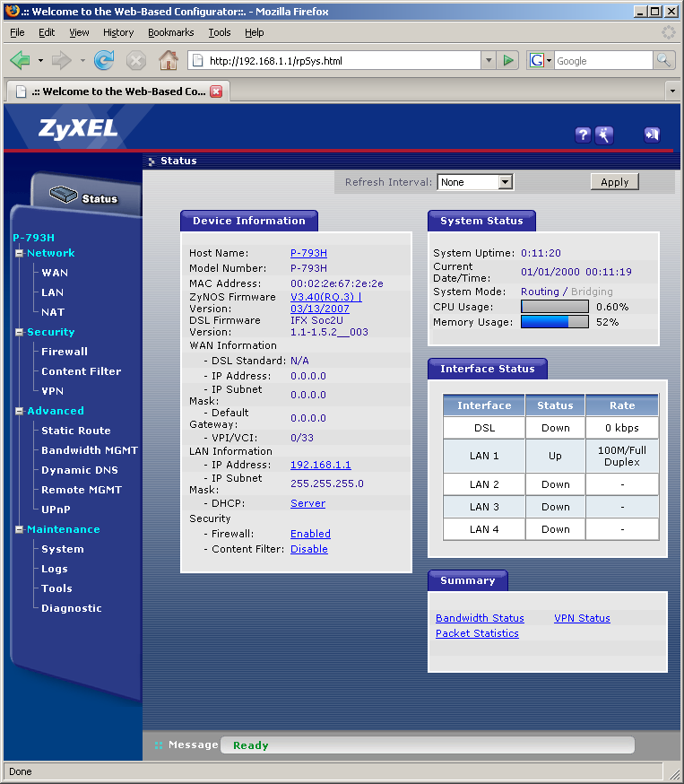This screenshot has height=784, width=684.
Task: Open NAT in the sidebar
Action: [x=53, y=312]
